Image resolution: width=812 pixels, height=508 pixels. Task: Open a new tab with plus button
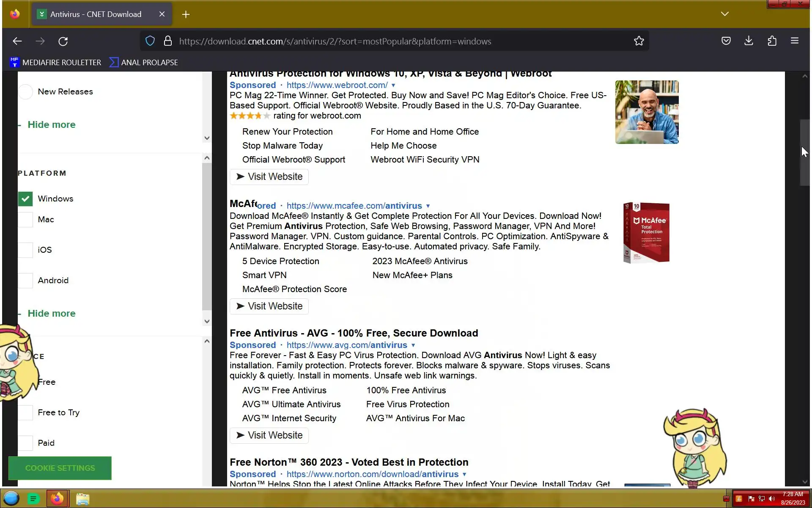[x=186, y=14]
